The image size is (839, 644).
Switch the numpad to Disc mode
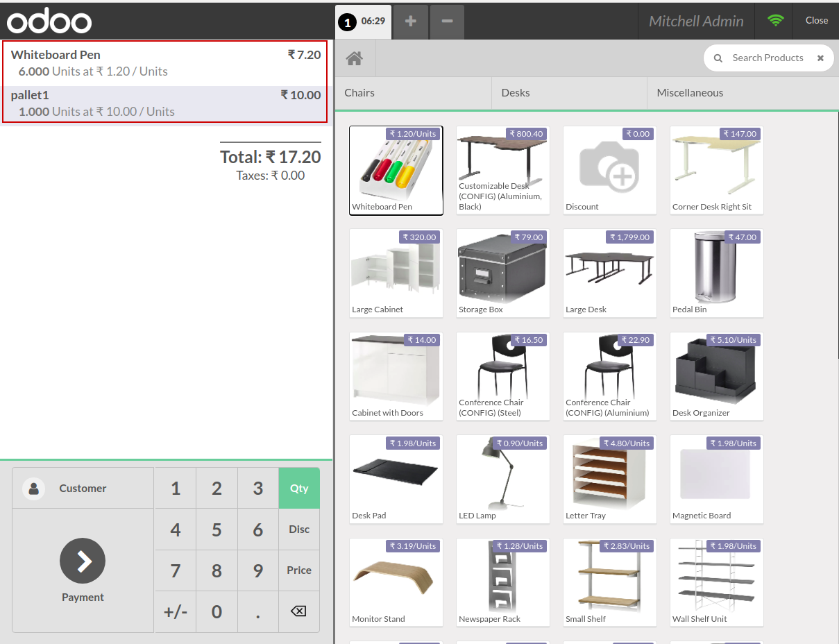(299, 529)
